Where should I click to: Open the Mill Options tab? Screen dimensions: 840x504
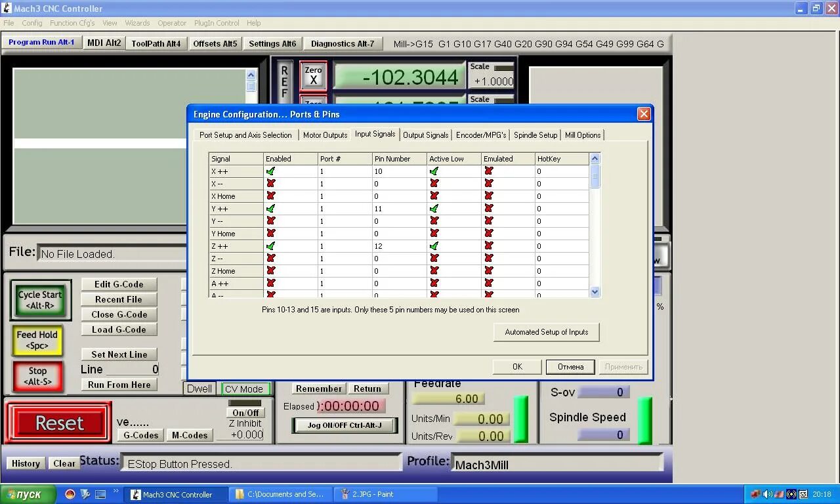click(583, 135)
